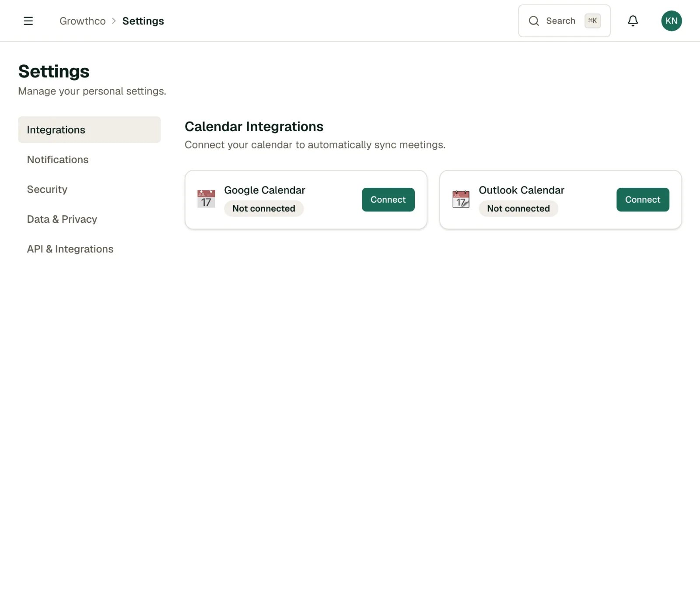Open the notifications bell
700x596 pixels.
(633, 21)
